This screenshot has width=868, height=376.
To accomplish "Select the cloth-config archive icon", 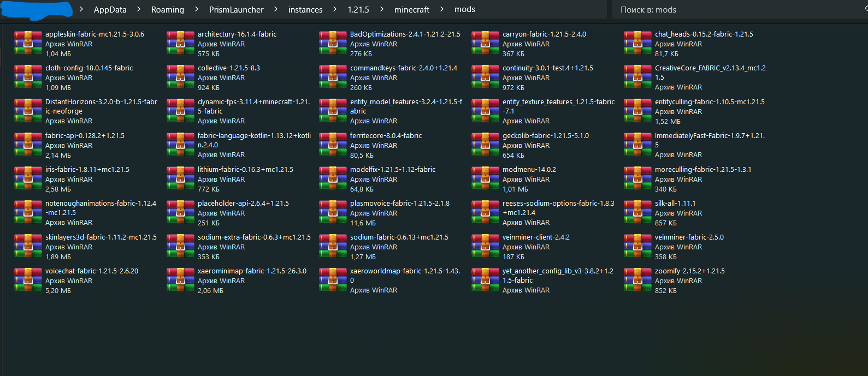I will tap(28, 77).
